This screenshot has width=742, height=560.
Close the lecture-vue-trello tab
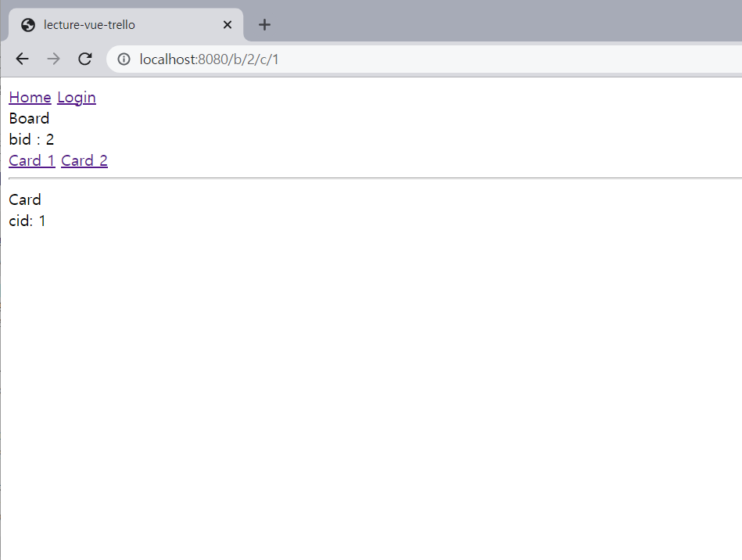228,24
